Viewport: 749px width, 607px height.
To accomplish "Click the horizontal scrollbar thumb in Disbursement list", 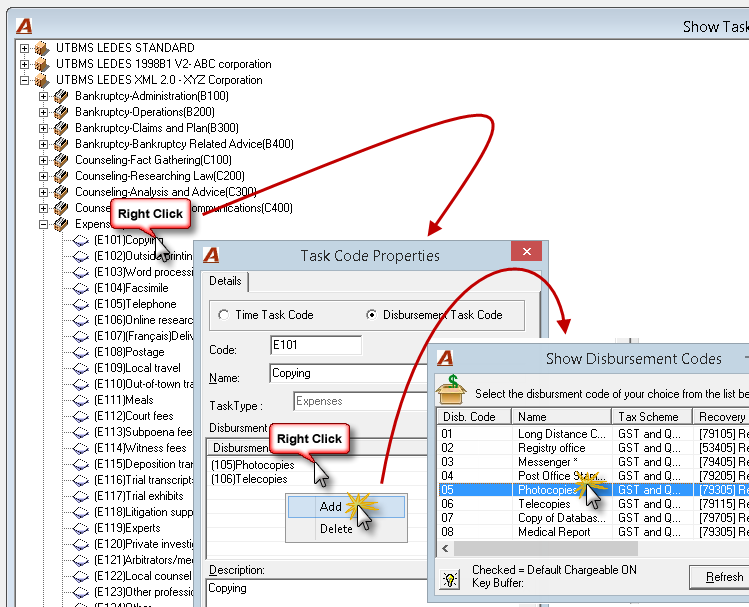I will point(546,548).
